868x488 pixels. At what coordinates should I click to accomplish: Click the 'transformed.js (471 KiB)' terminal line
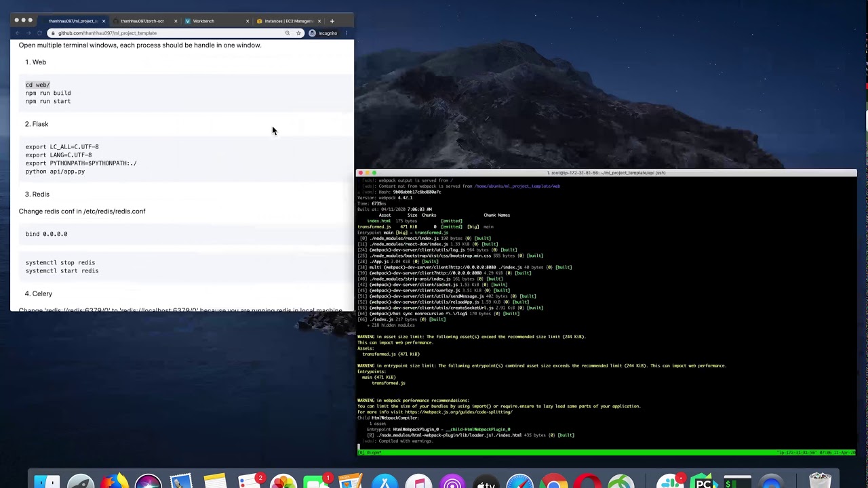391,354
